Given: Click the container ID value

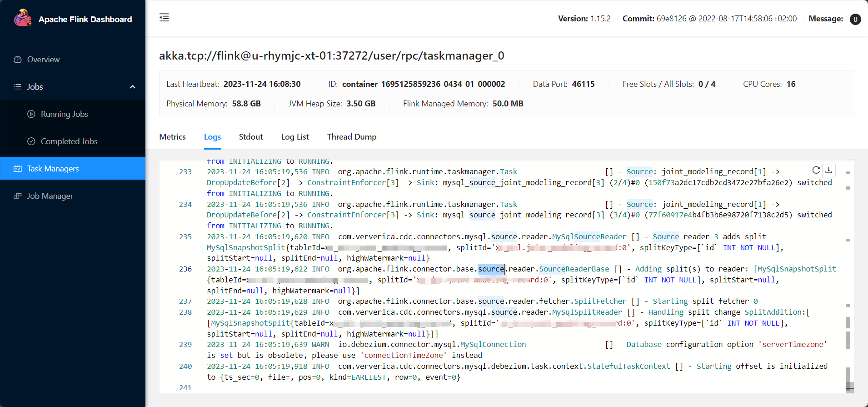Looking at the screenshot, I should coord(424,84).
